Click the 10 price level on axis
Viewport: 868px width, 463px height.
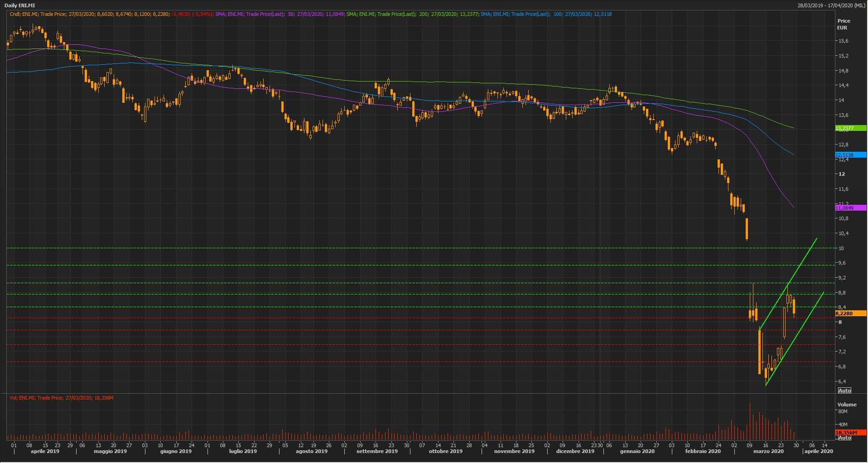point(841,248)
